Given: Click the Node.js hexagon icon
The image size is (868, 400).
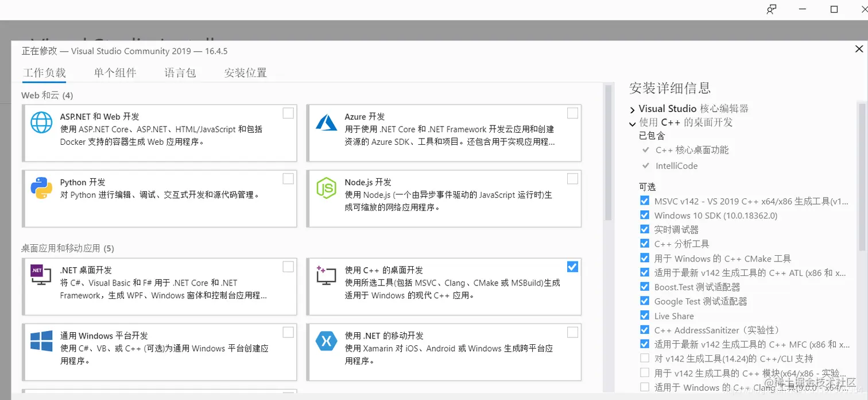Looking at the screenshot, I should pos(326,187).
